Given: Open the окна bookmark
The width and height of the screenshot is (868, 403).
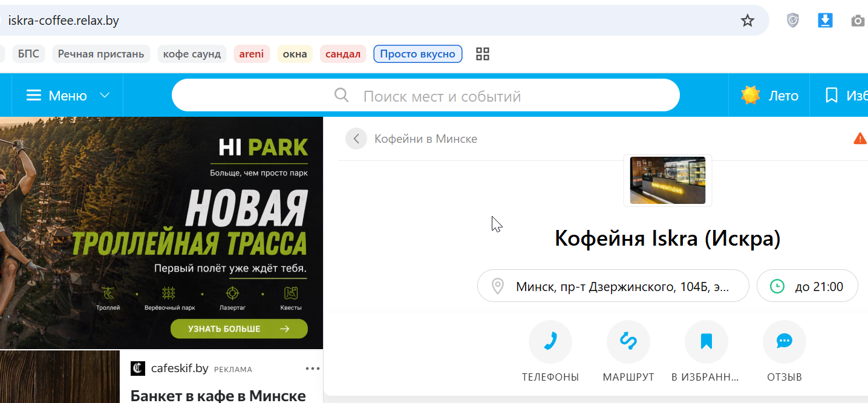Looking at the screenshot, I should coord(295,54).
